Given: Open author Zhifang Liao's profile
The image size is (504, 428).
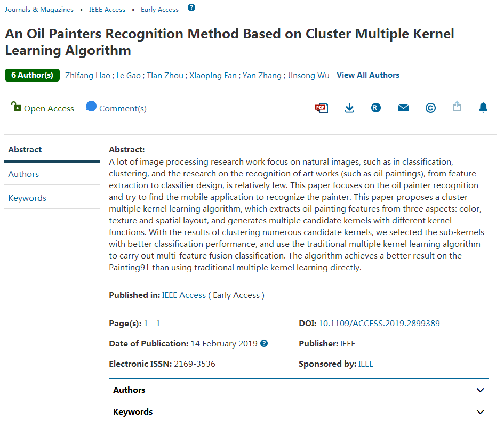Looking at the screenshot, I should pyautogui.click(x=88, y=76).
